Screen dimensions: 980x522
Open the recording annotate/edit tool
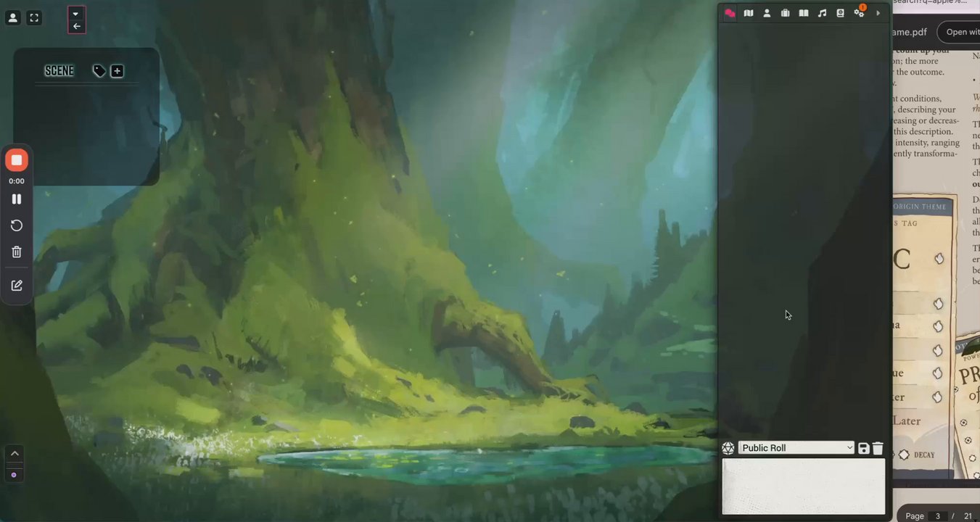[17, 286]
